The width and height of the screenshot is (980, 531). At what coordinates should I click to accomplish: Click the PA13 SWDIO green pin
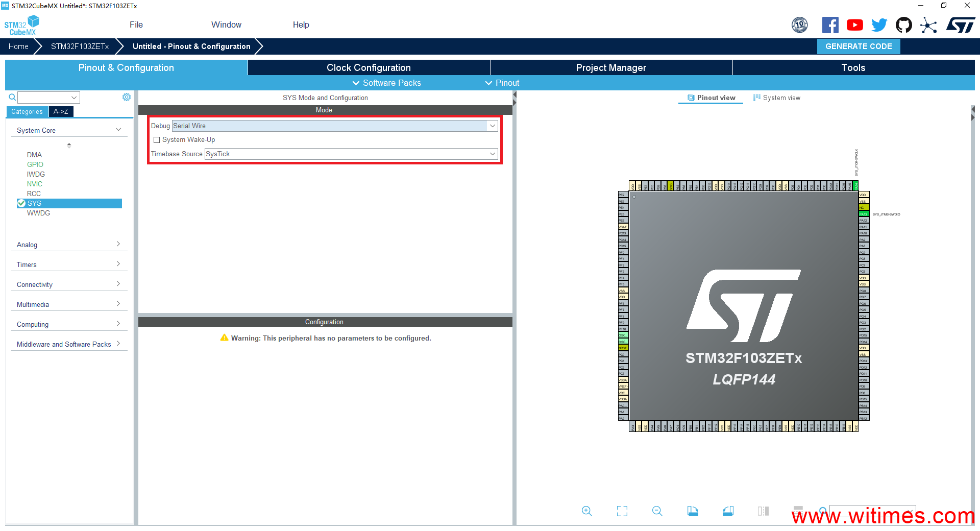[x=864, y=214]
